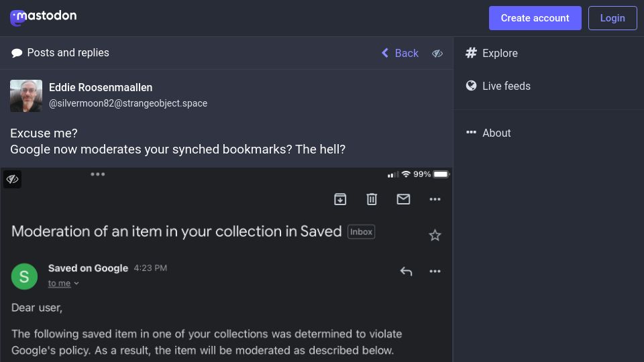Click handle @silvermoon82@strangeobject.space

click(x=128, y=103)
